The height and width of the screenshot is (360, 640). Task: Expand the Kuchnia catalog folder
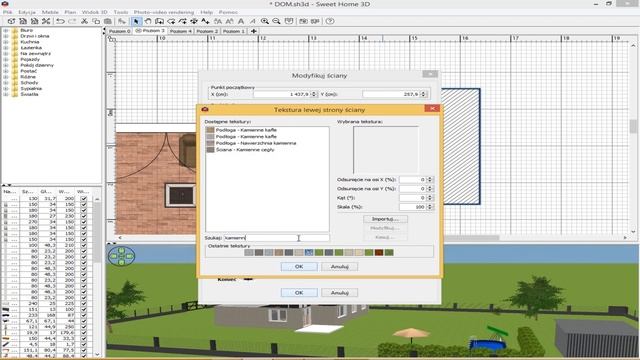pyautogui.click(x=6, y=42)
